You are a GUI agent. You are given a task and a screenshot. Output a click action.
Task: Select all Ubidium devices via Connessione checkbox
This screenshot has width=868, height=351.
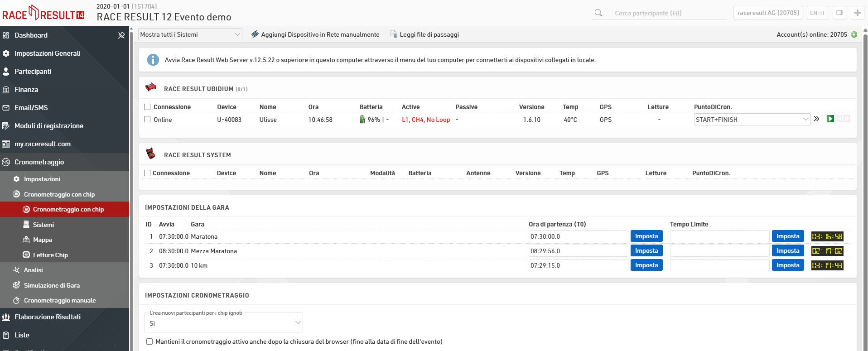pyautogui.click(x=147, y=107)
